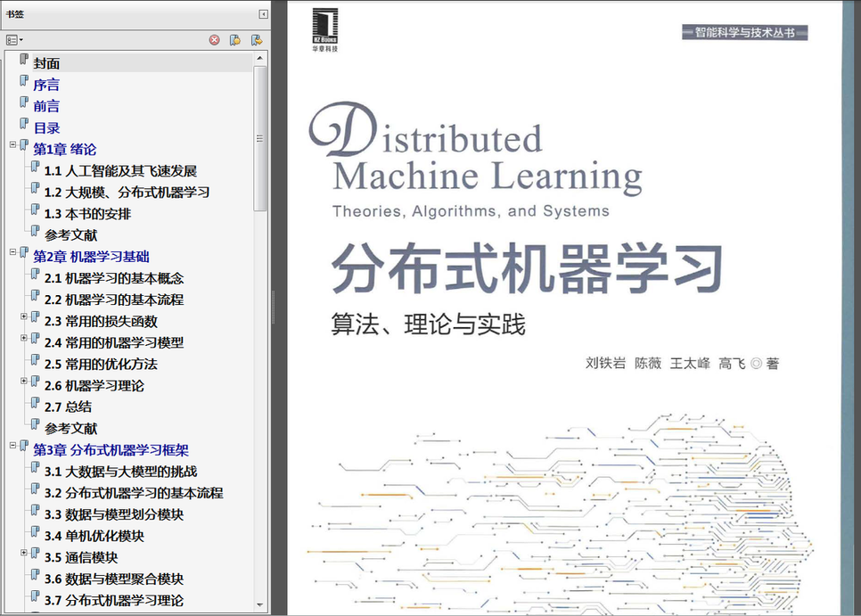Click the bookmarks scrollbar down arrow

(260, 605)
